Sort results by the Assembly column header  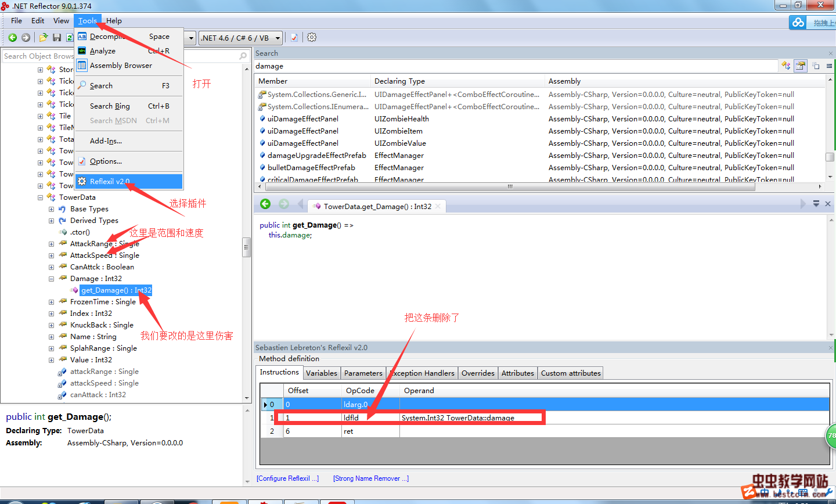(x=685, y=81)
